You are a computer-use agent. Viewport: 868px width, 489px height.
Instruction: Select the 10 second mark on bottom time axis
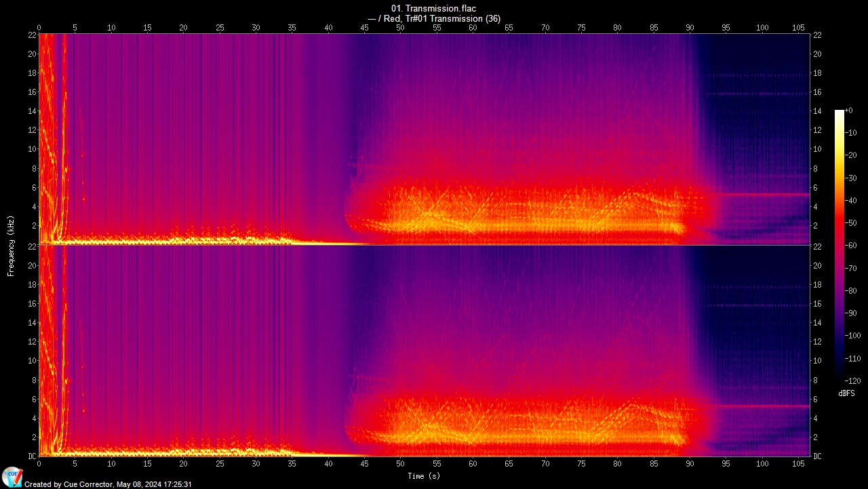point(111,464)
